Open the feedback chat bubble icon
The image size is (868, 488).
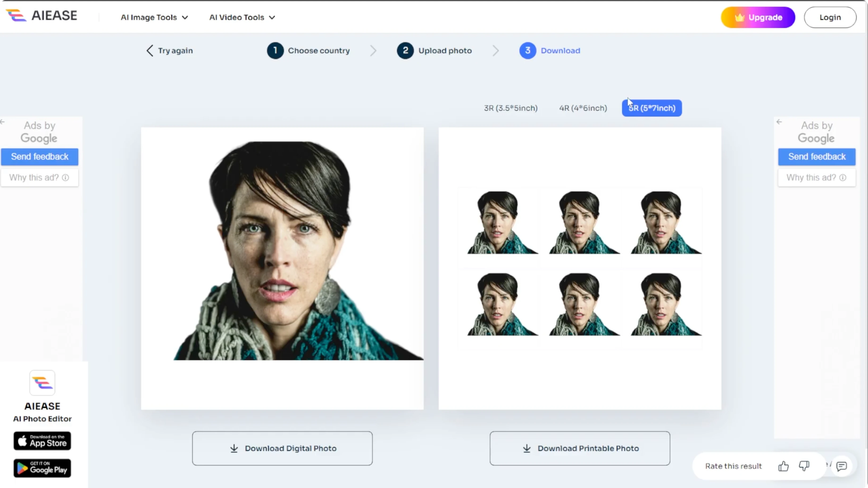841,466
